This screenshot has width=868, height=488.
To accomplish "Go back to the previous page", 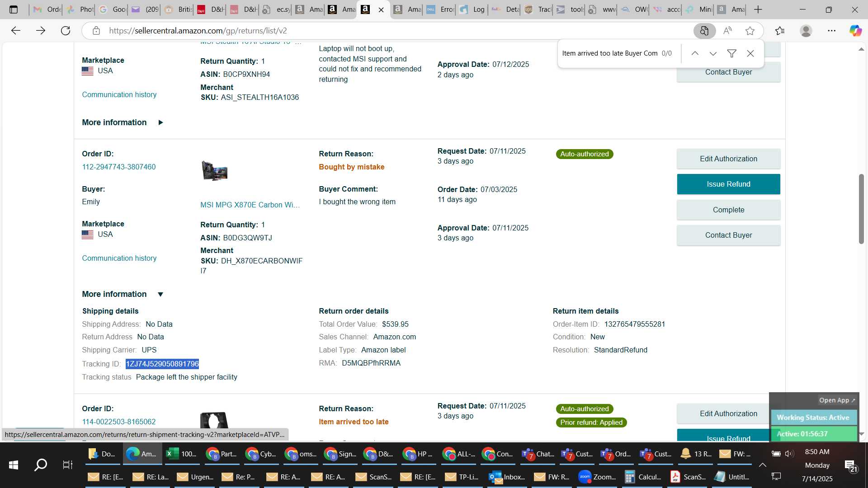I will (16, 31).
